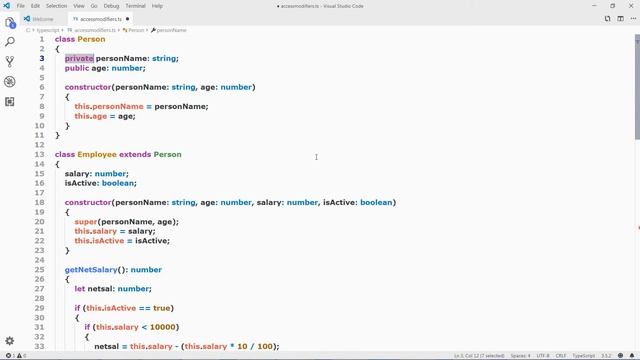
Task: Open the Selection menu
Action: (x=56, y=6)
